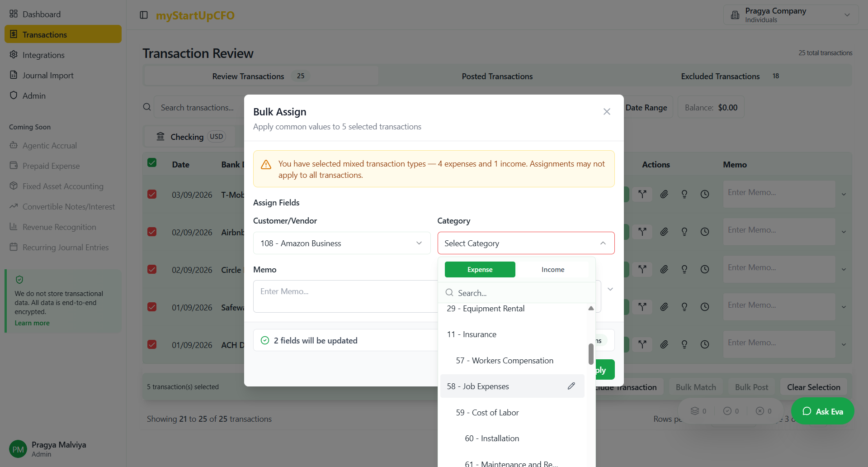Toggle the select-all header checkbox

(152, 163)
